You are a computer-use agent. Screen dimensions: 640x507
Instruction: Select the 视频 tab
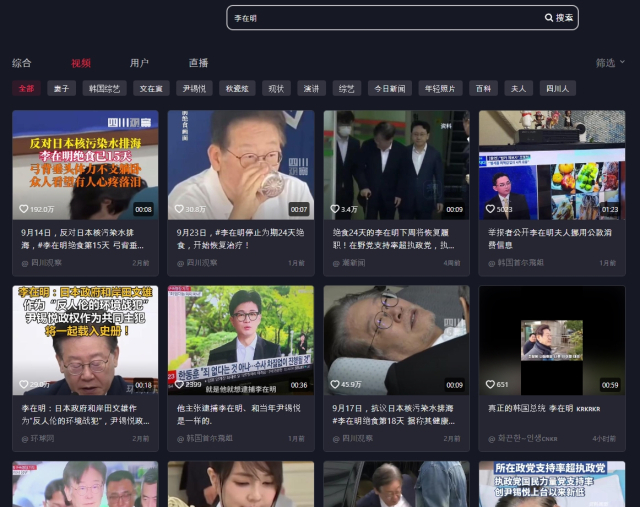pyautogui.click(x=81, y=63)
